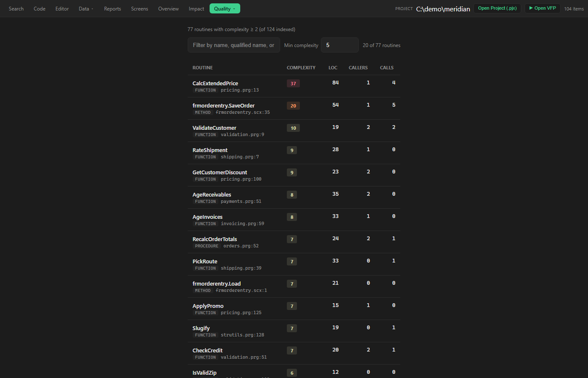Go to the Impact tab

coord(196,8)
